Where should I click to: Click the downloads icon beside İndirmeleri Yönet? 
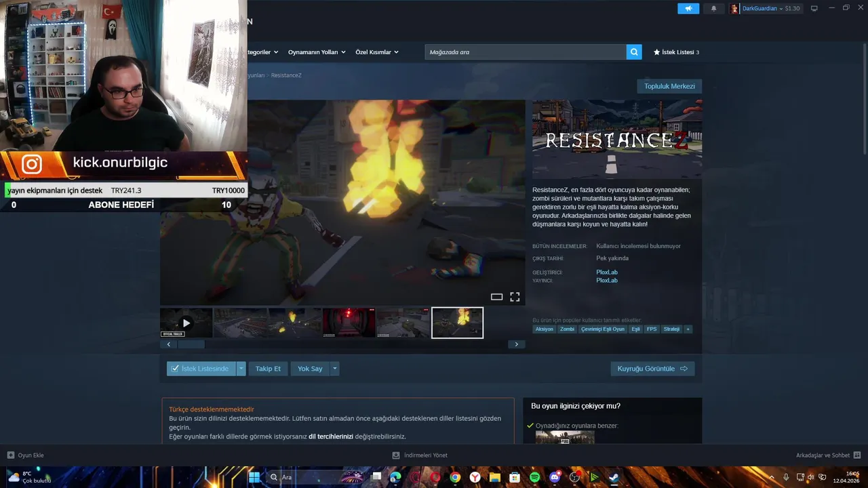[396, 455]
